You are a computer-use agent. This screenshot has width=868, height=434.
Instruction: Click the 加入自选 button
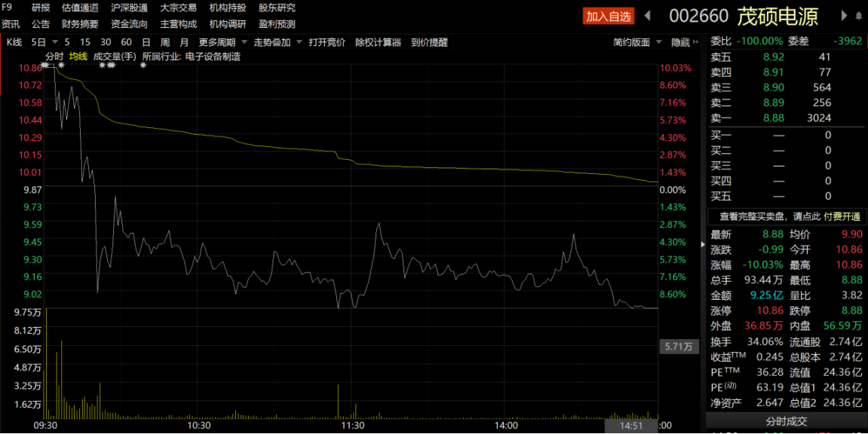(608, 16)
